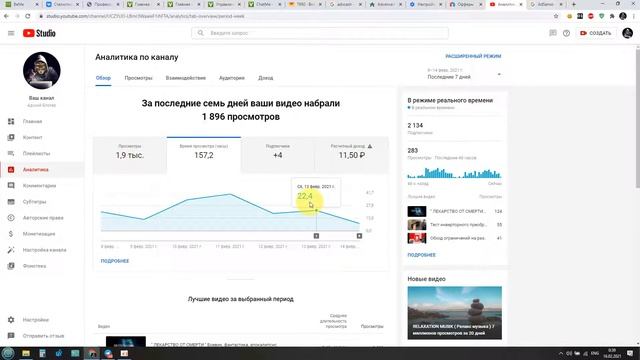Open the hamburger menu in YouTube Studio

coord(11,33)
